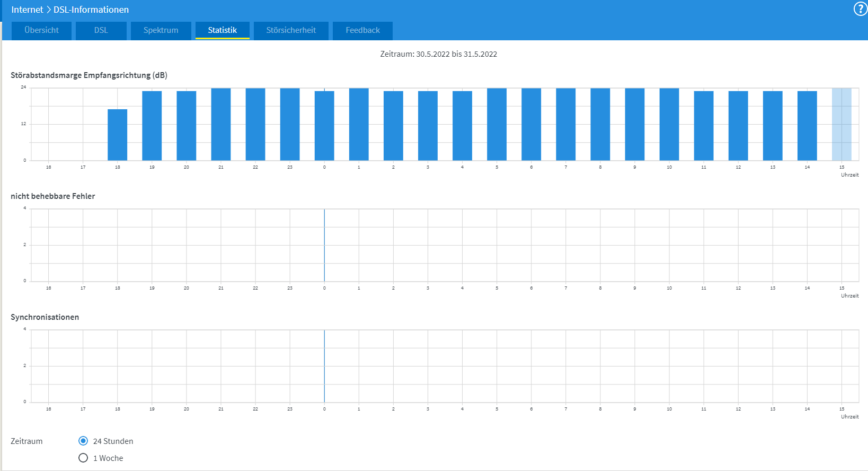Open the Störsicherheit tab
The width and height of the screenshot is (868, 471).
coord(291,30)
